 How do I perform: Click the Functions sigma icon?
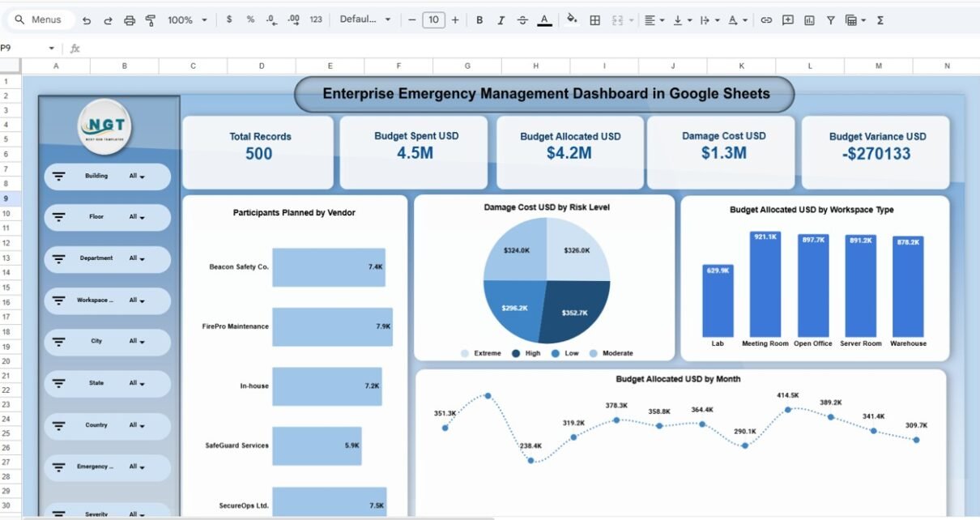pos(880,20)
